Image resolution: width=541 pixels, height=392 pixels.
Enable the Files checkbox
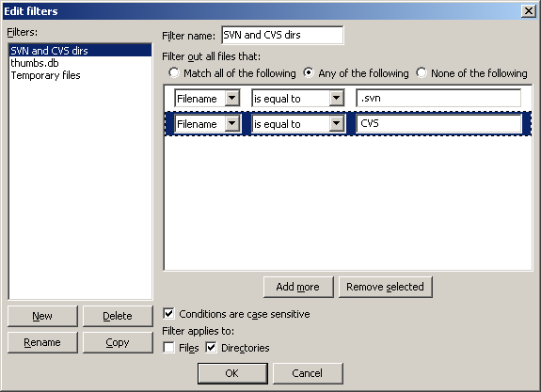169,348
